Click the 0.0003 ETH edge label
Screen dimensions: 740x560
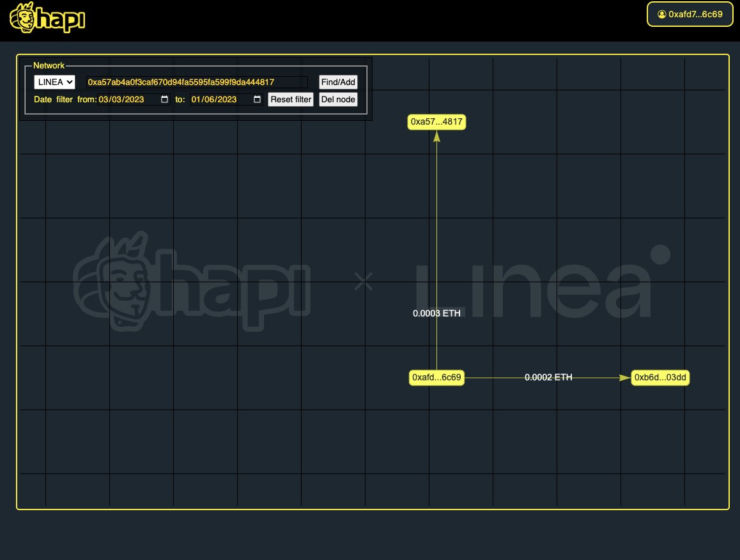point(436,313)
